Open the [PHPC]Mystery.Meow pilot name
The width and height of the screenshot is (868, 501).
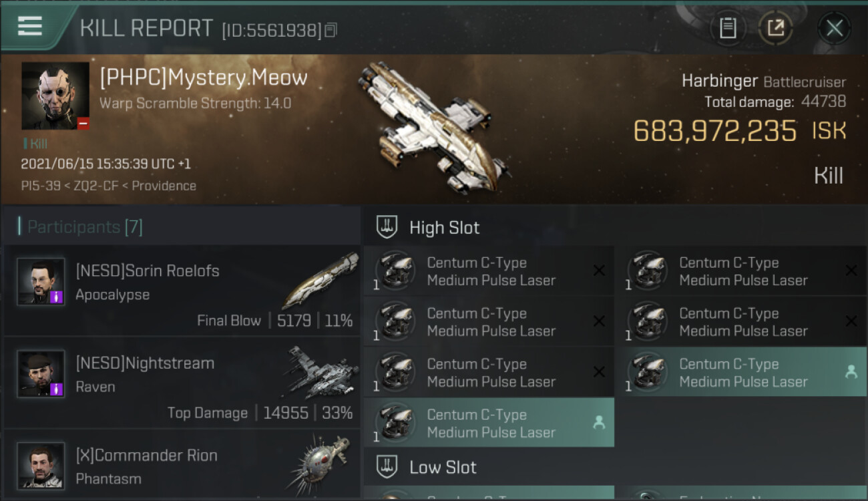tap(204, 78)
